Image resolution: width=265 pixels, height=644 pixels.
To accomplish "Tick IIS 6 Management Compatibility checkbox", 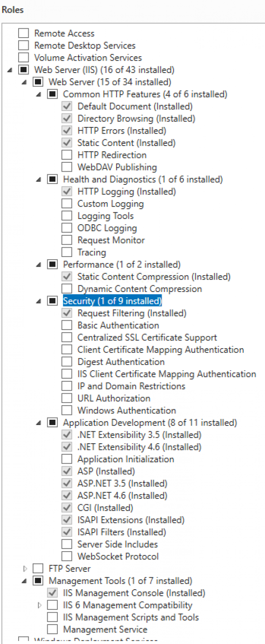I will tap(52, 605).
